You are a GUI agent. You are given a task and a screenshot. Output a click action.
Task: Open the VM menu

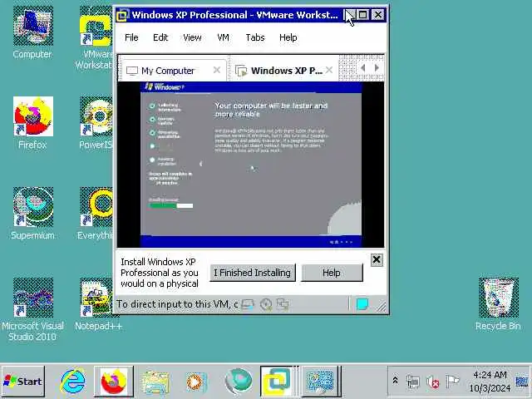click(x=223, y=37)
